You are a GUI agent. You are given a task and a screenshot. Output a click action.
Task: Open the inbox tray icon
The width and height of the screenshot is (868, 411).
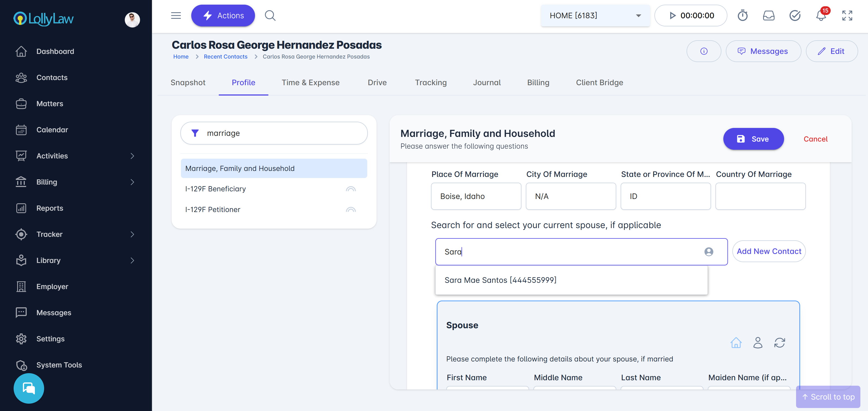pyautogui.click(x=769, y=16)
